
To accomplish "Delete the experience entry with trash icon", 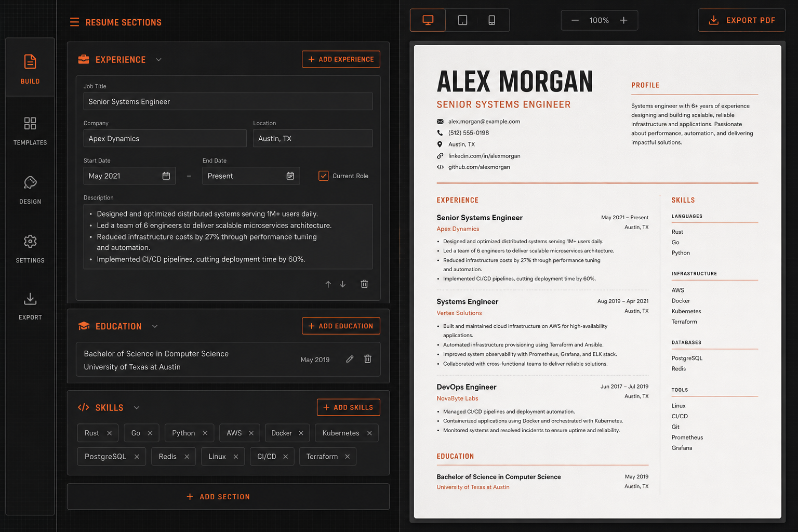I will tap(364, 284).
